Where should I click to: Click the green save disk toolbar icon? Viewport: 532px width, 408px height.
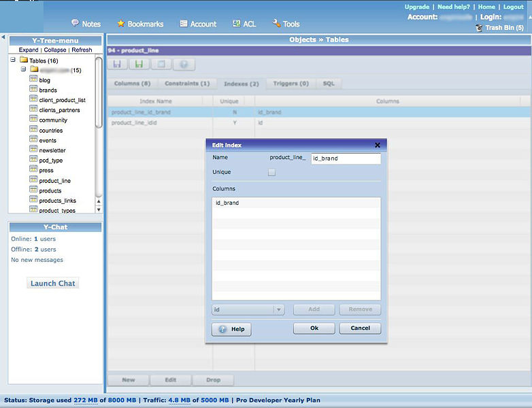(x=139, y=65)
